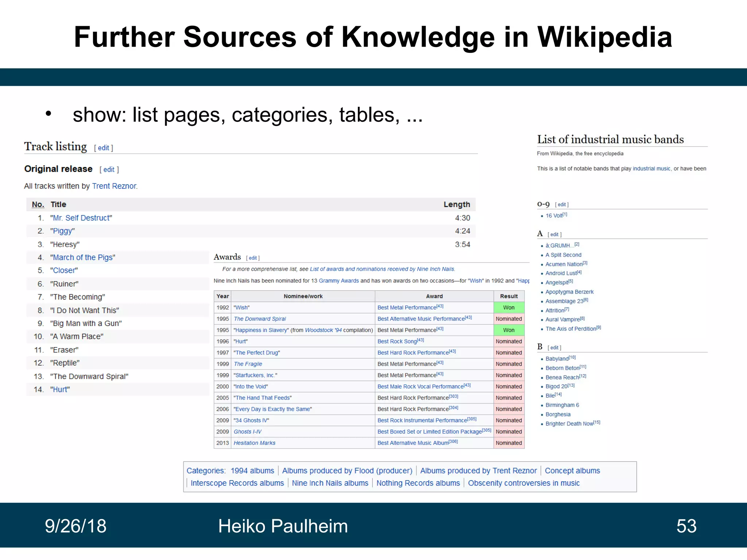Click the edit link beside 0-9 section
The width and height of the screenshot is (747, 560).
coord(562,205)
